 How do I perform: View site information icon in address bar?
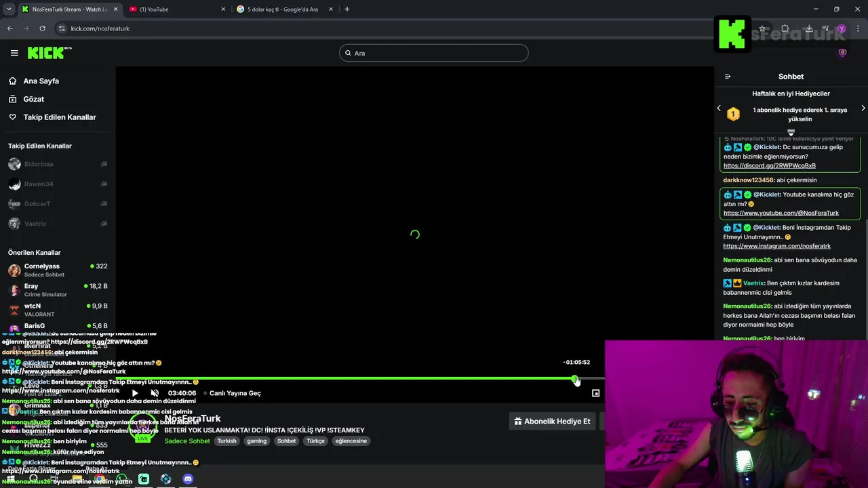62,28
